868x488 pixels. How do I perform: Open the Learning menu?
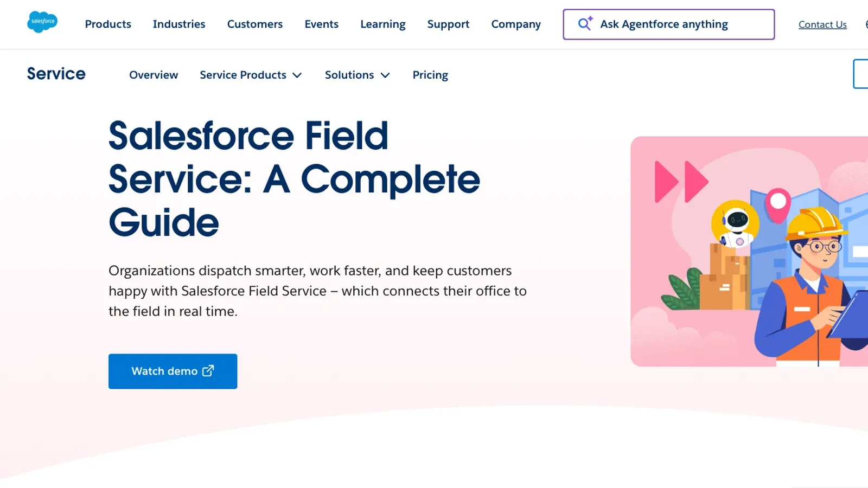pyautogui.click(x=383, y=24)
